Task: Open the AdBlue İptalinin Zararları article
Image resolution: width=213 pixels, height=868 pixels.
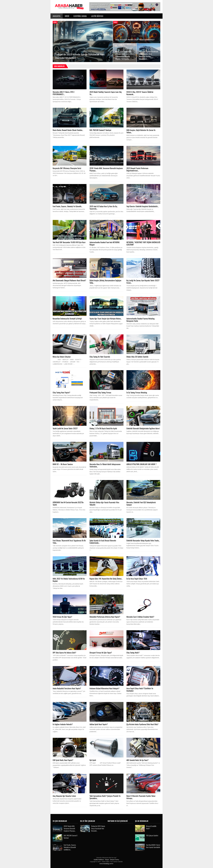Action: click(x=141, y=464)
